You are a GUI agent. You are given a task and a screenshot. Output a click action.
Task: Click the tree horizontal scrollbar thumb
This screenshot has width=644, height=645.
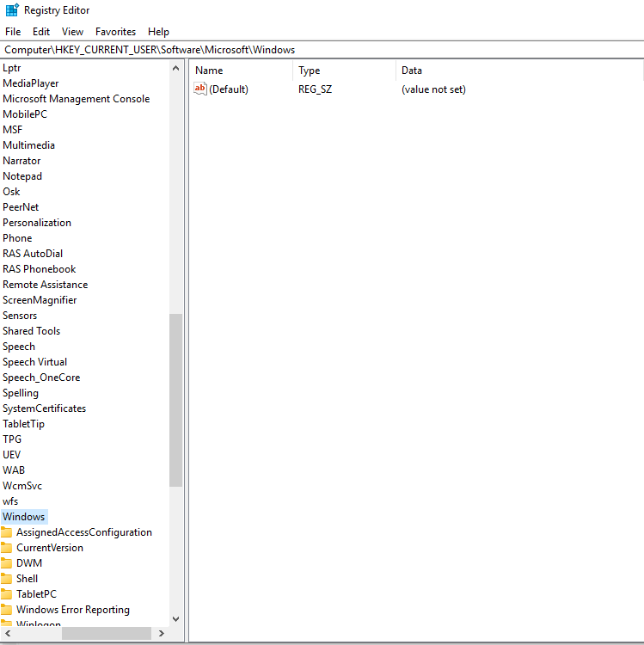click(107, 634)
